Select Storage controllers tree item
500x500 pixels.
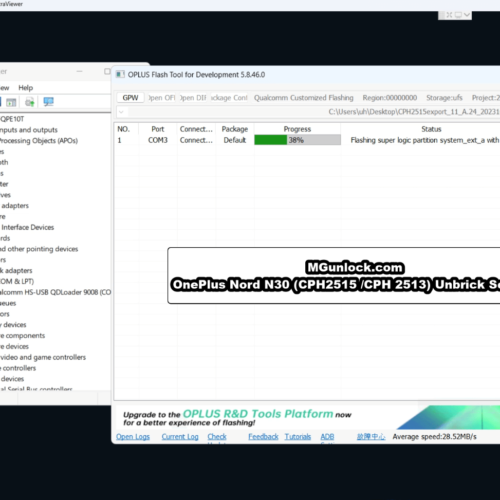18,368
